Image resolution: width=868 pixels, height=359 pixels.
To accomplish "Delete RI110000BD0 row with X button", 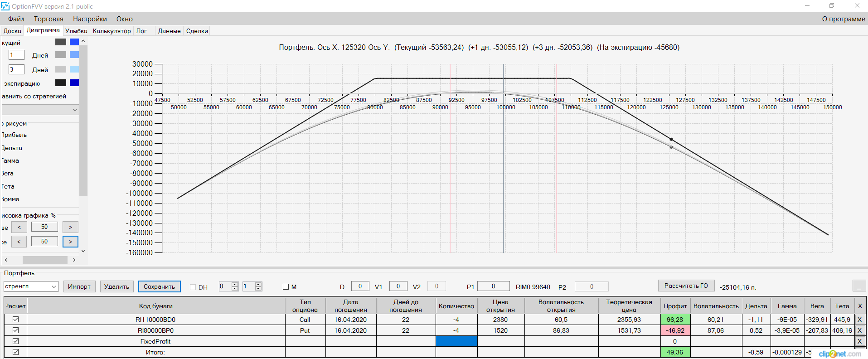I will 859,319.
